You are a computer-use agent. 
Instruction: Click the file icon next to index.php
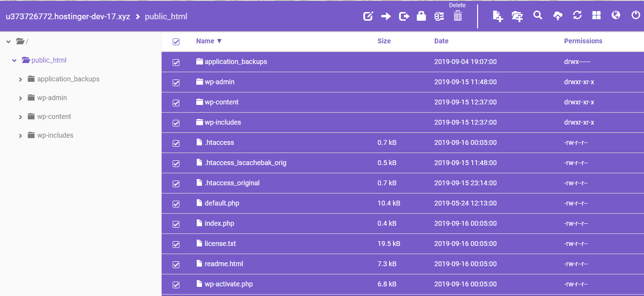tap(200, 223)
